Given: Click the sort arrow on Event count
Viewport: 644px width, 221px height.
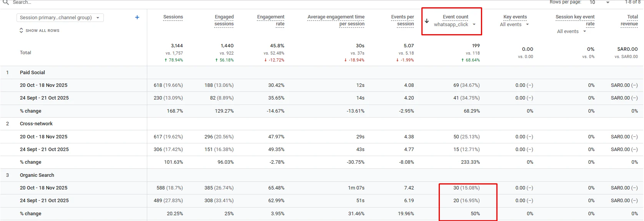Looking at the screenshot, I should 427,21.
